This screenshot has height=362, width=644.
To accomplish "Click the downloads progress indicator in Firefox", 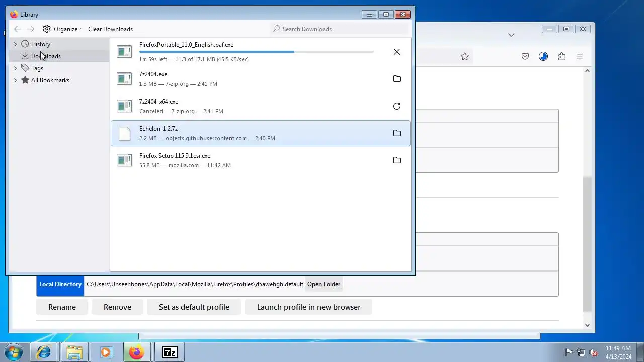I will [543, 57].
